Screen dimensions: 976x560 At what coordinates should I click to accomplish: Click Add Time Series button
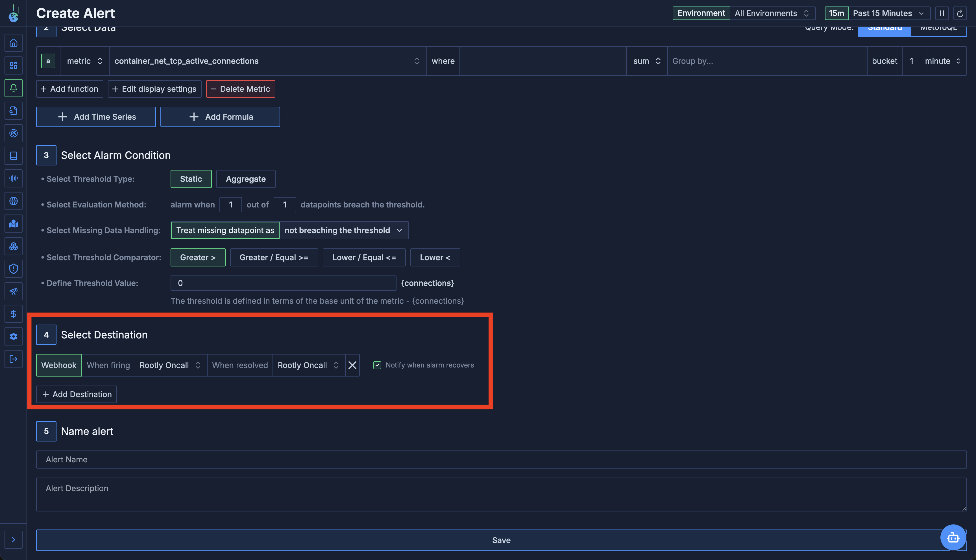point(96,117)
